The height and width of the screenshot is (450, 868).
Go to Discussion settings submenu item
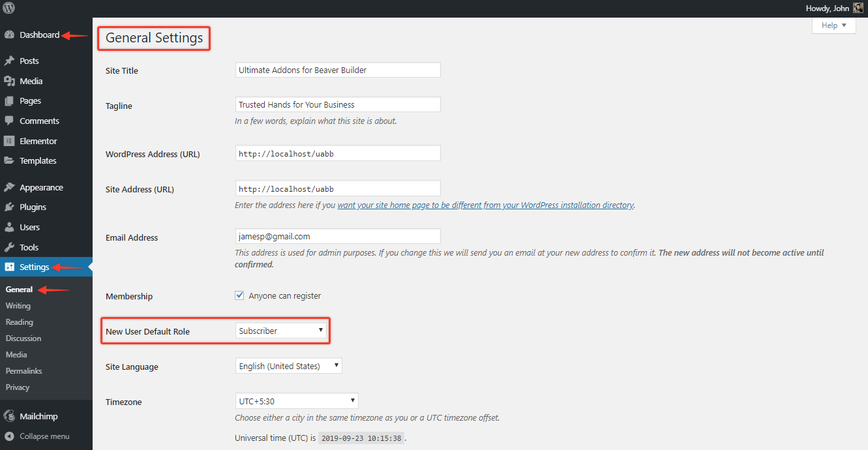[x=23, y=338]
